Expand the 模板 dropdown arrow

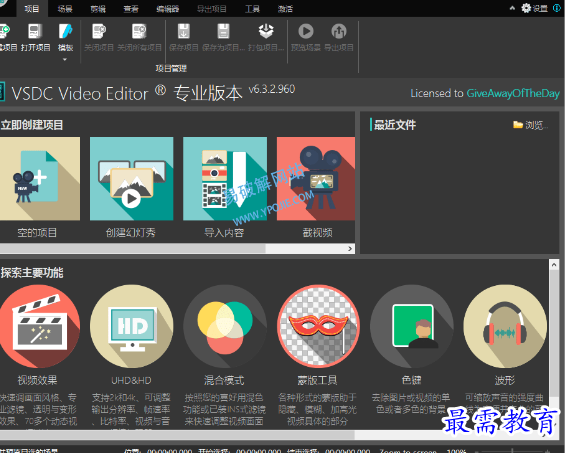65,60
